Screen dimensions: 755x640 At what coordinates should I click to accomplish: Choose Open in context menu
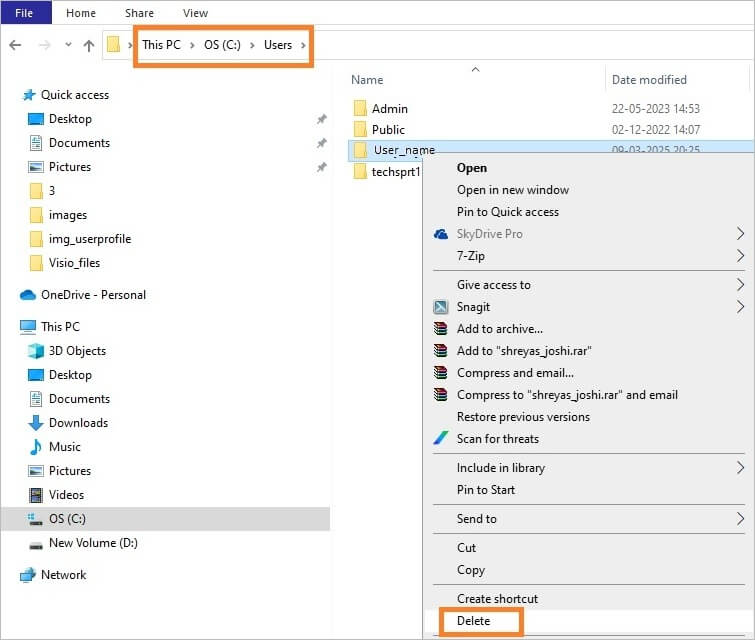coord(472,168)
